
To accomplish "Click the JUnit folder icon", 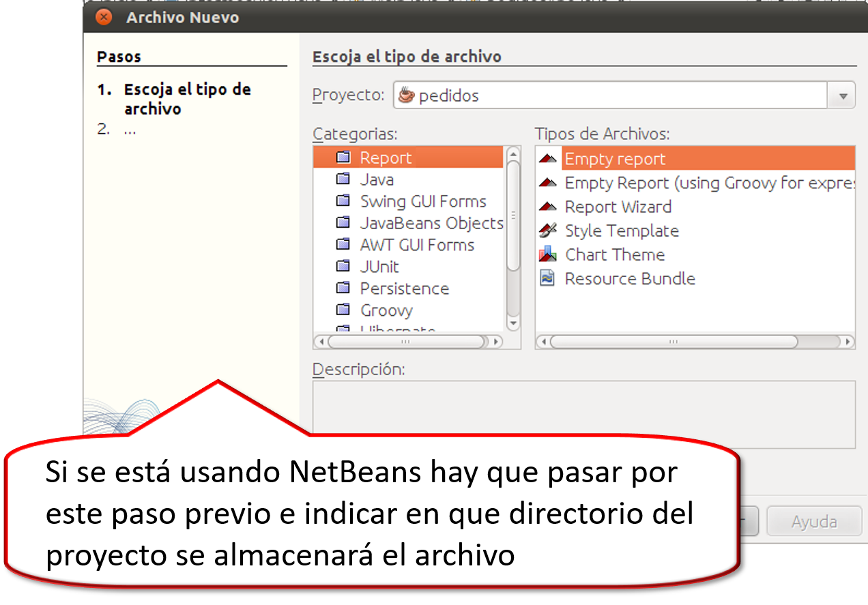I will [343, 267].
